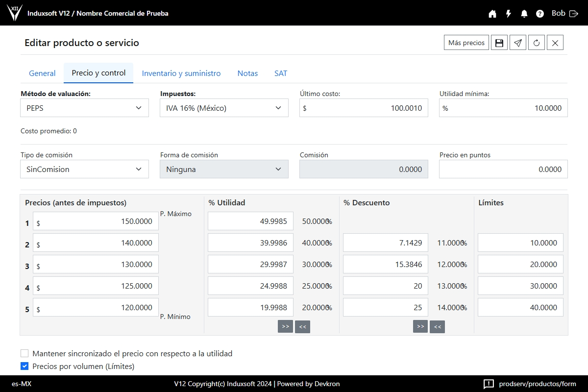The width and height of the screenshot is (588, 392).
Task: Go to the SAT tab
Action: point(281,73)
